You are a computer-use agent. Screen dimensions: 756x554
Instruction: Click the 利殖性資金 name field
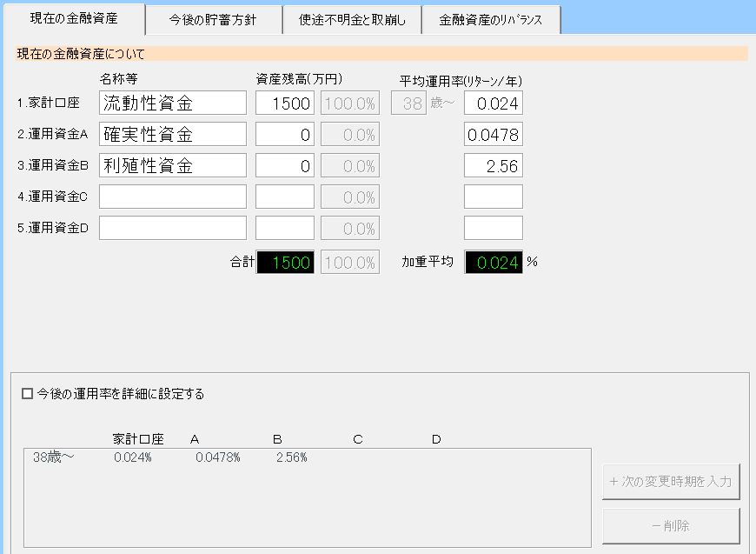173,166
